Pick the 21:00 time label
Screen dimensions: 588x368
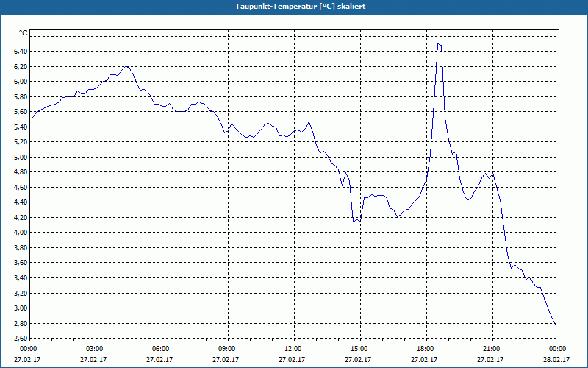pyautogui.click(x=491, y=349)
